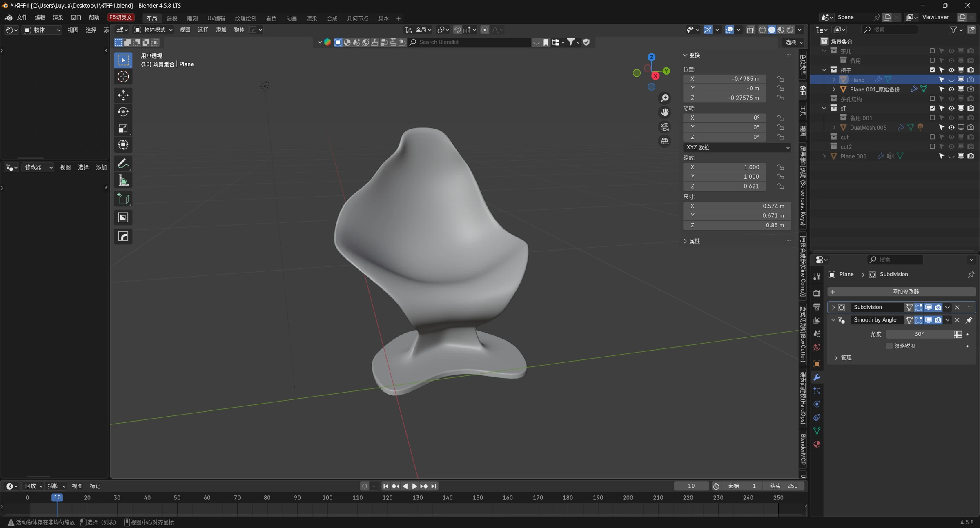Screen dimensions: 980x528
Task: Toggle DualMesh.005 viewport visibility eye
Action: pyautogui.click(x=951, y=127)
